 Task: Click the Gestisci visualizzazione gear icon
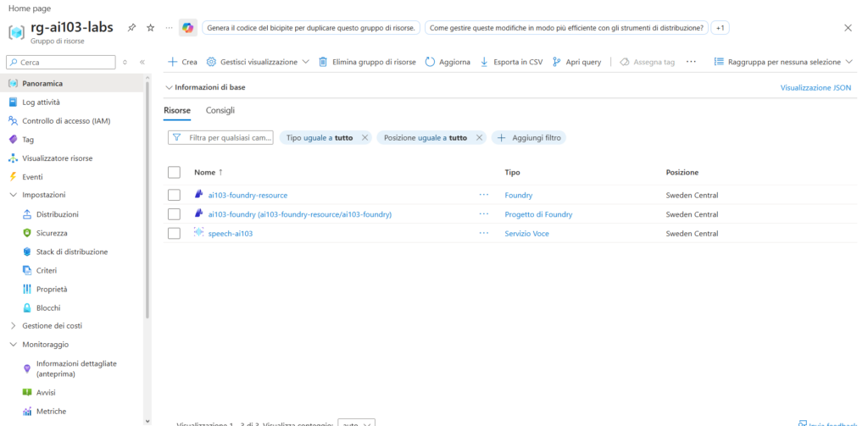[x=211, y=62]
